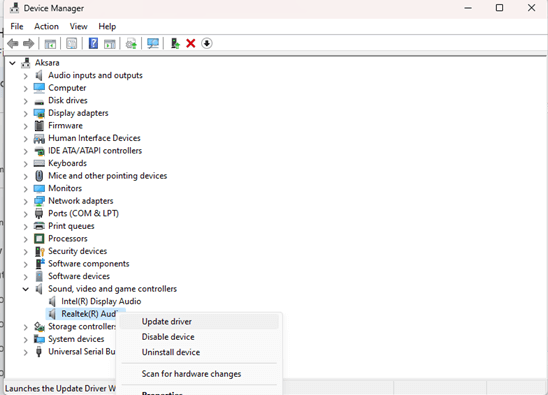This screenshot has height=395, width=548.
Task: Expand the IDE ATA/ATAPI controllers chevron
Action: point(25,151)
